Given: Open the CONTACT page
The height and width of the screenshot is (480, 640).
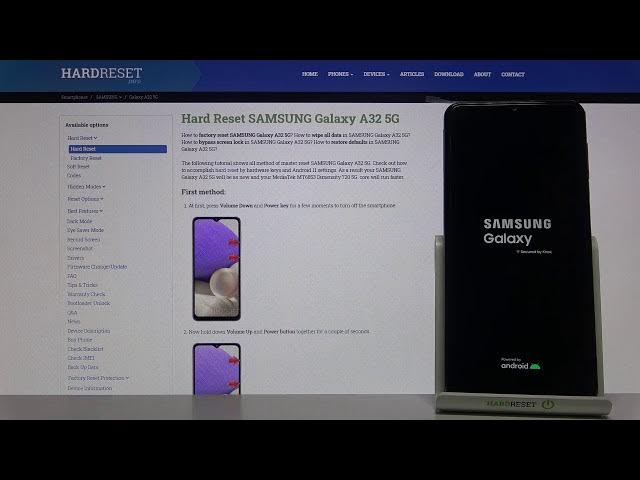Looking at the screenshot, I should pos(513,74).
